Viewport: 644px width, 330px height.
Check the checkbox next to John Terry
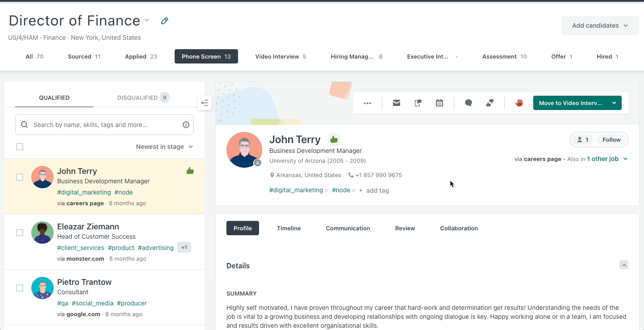pyautogui.click(x=20, y=177)
